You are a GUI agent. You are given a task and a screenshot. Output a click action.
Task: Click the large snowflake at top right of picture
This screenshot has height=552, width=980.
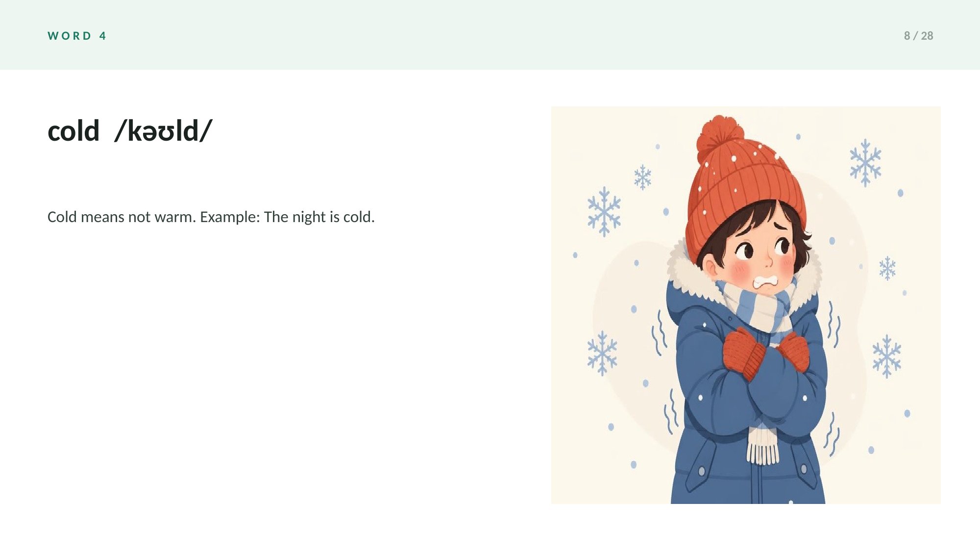865,163
